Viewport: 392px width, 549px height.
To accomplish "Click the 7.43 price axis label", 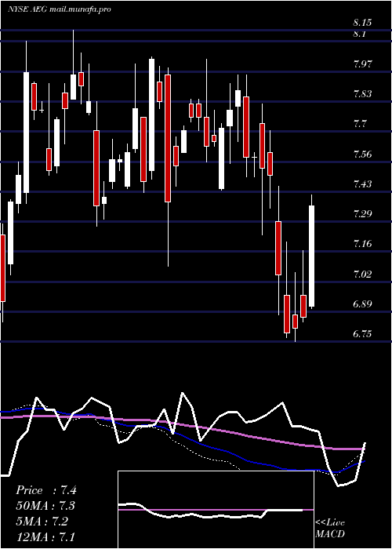I will tap(364, 184).
